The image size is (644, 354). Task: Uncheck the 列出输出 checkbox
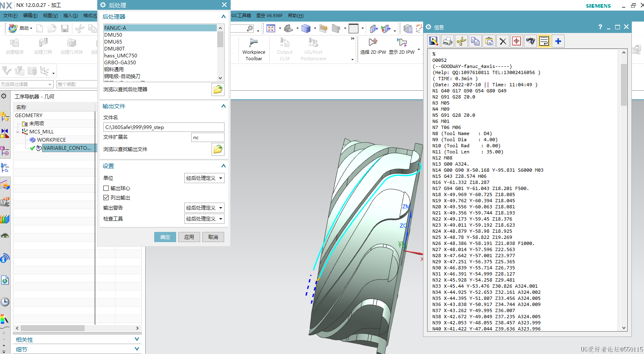click(x=106, y=198)
